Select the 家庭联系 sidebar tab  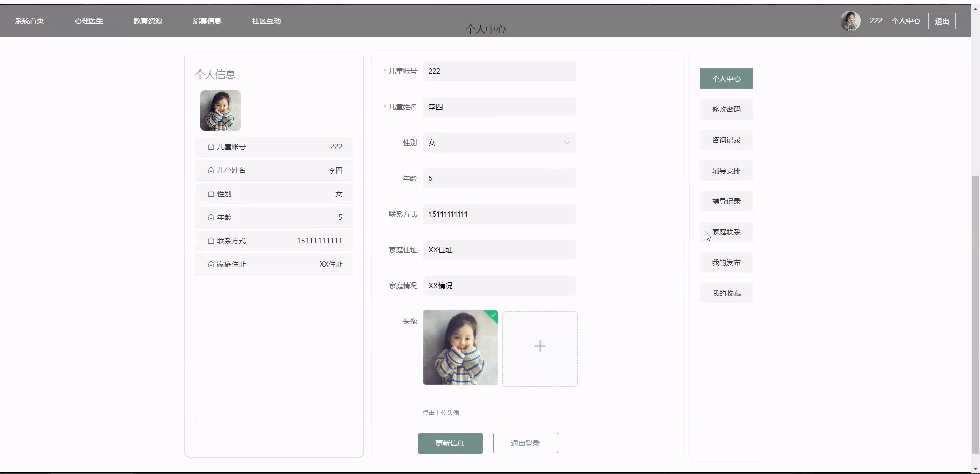tap(726, 232)
